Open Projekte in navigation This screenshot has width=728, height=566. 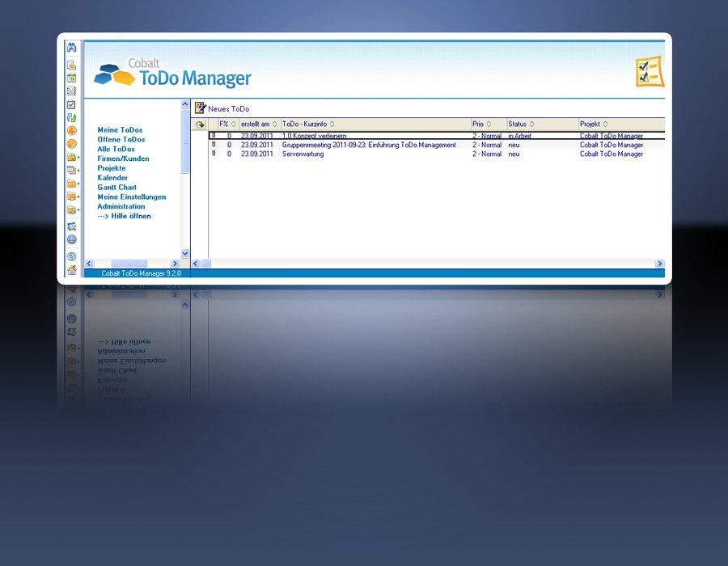(112, 168)
